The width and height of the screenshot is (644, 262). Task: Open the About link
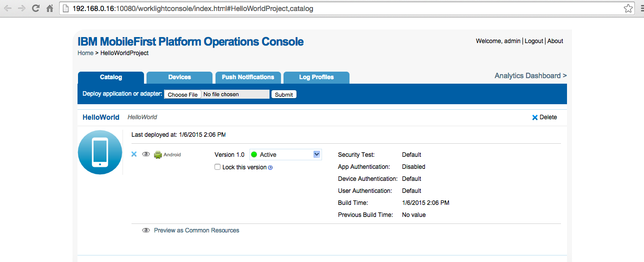pos(555,41)
